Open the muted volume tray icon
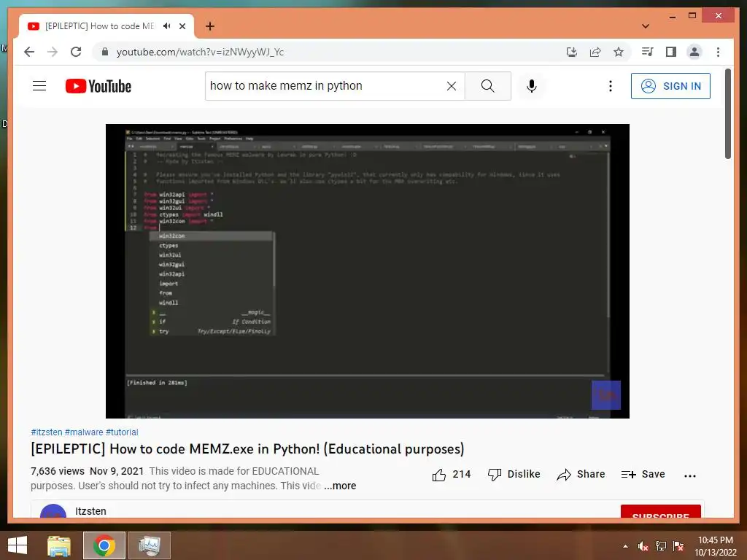747x560 pixels. coord(643,546)
